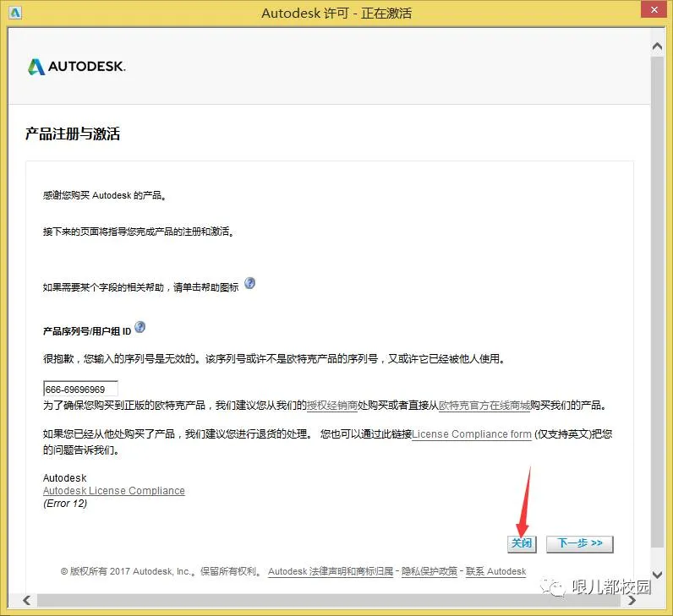The width and height of the screenshot is (673, 616).
Task: Click the 下一步 >> button
Action: point(579,543)
